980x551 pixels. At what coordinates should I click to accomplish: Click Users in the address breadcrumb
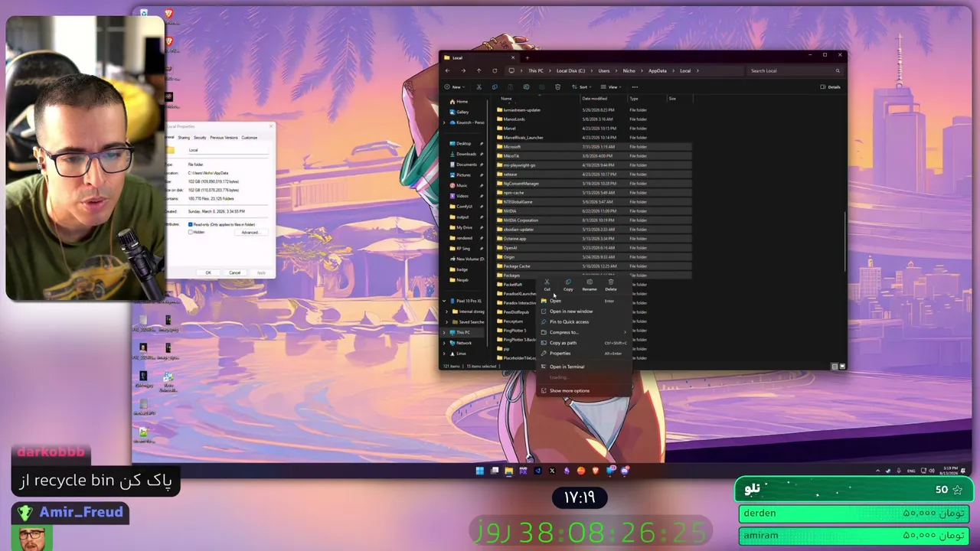click(604, 70)
